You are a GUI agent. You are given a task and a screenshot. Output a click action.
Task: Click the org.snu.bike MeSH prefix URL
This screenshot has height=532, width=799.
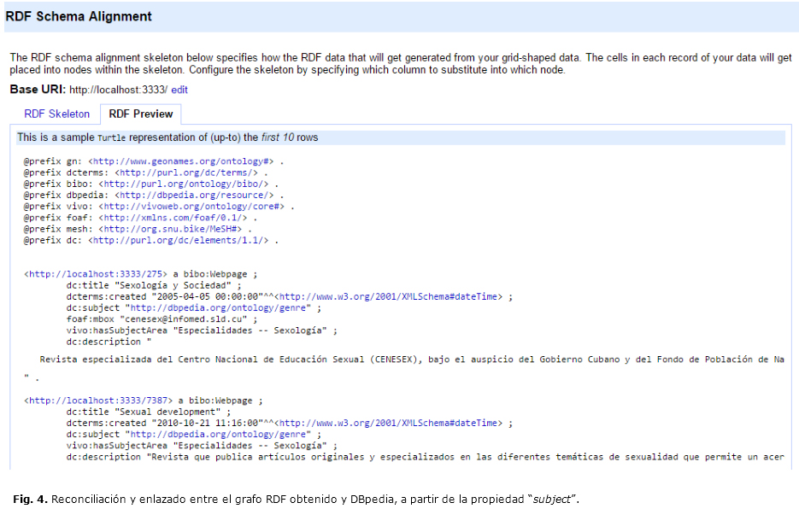[x=173, y=229]
